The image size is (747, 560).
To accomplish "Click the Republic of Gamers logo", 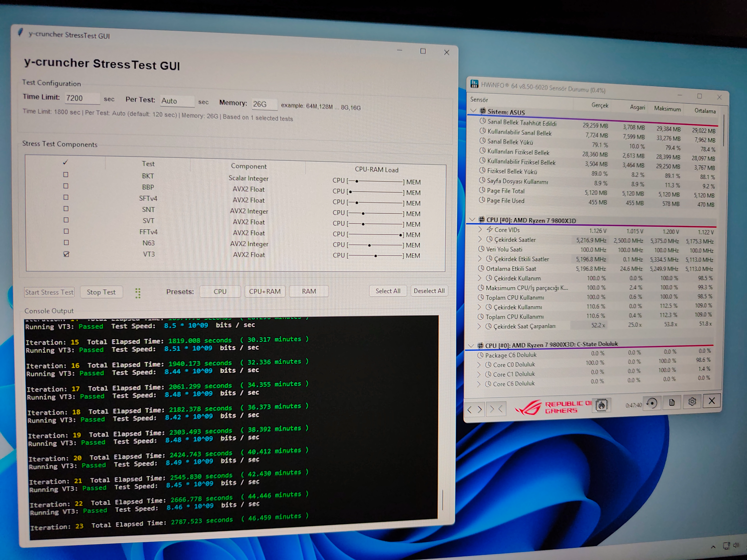I will coord(553,407).
